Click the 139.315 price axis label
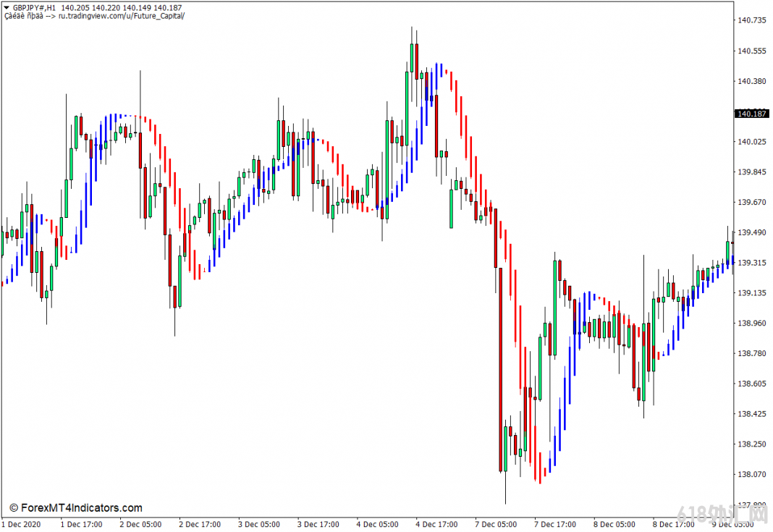Image resolution: width=773 pixels, height=532 pixels. coord(752,263)
